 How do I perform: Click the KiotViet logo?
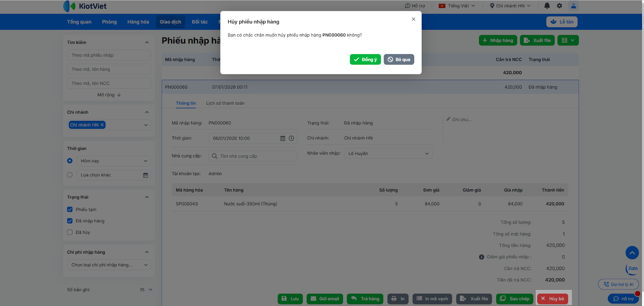[x=85, y=6]
